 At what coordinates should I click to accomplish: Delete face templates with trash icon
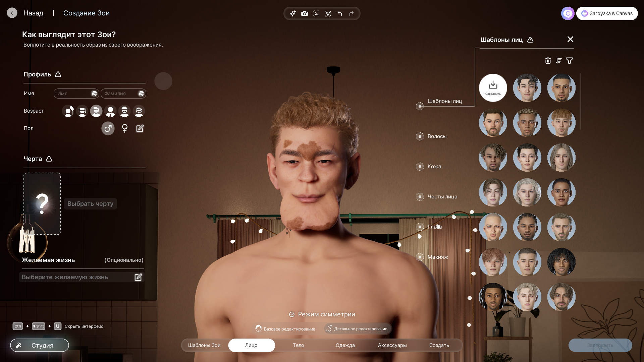coord(548,61)
